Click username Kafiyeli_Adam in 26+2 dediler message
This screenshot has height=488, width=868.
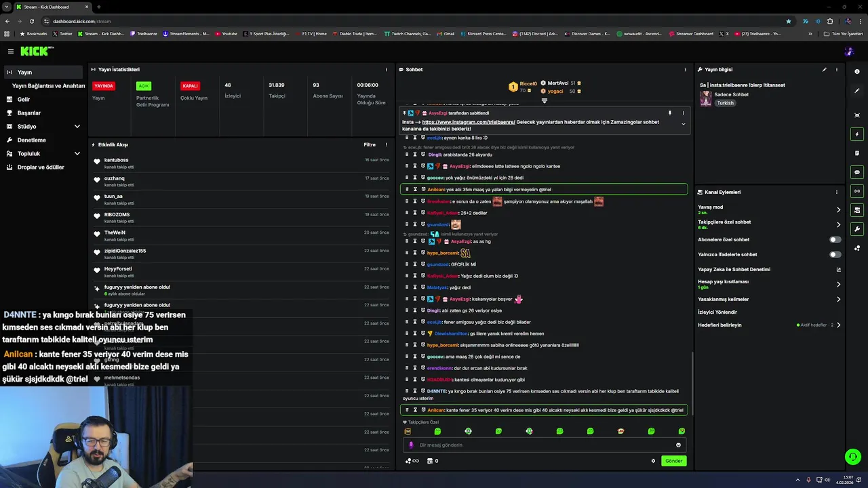click(442, 213)
